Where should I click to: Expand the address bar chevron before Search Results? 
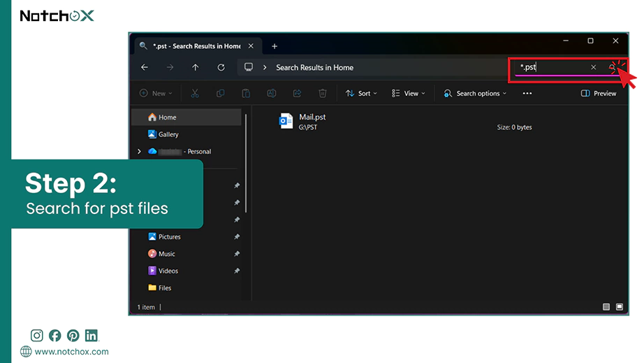coord(265,67)
